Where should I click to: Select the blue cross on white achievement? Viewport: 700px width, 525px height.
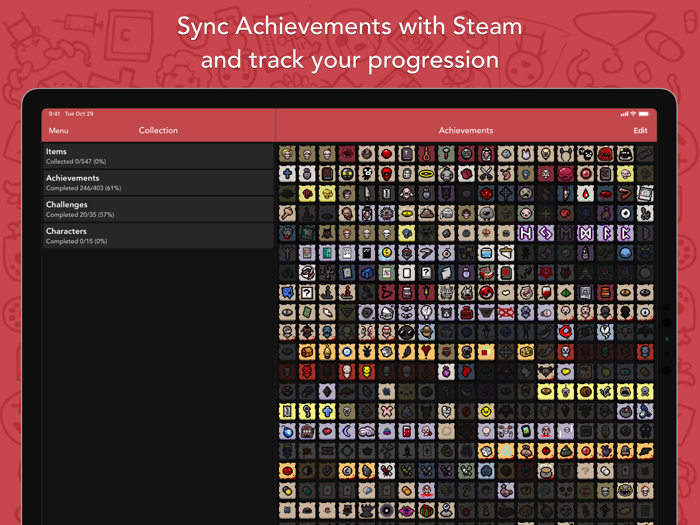[x=287, y=174]
